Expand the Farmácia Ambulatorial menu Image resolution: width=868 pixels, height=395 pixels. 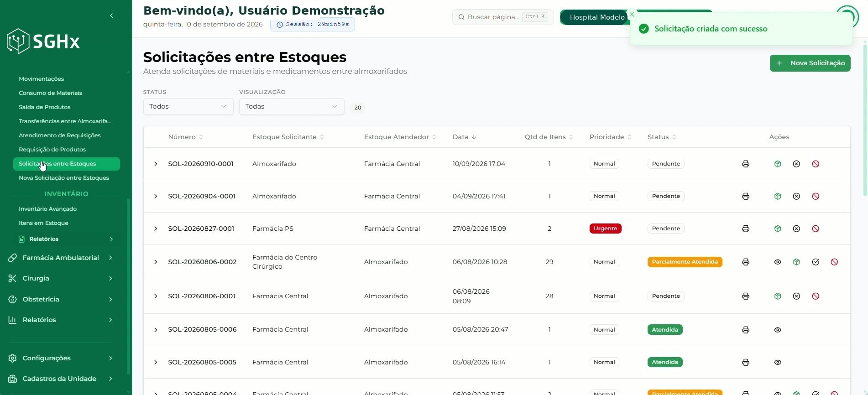pos(61,258)
